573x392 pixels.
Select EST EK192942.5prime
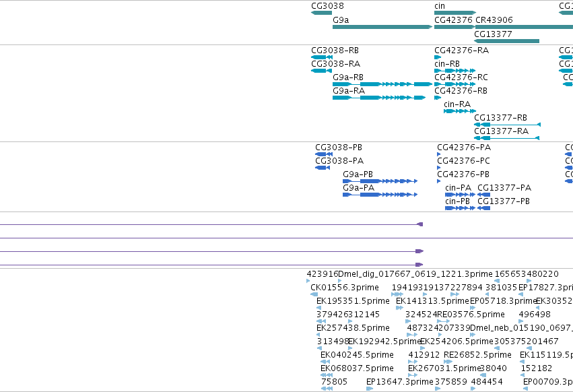(x=350, y=348)
